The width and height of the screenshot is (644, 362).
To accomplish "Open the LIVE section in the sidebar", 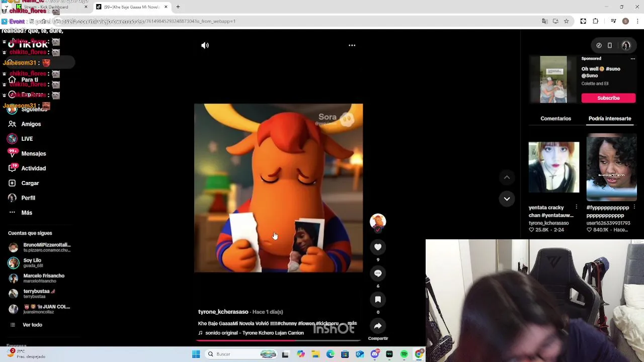I will pos(20,139).
